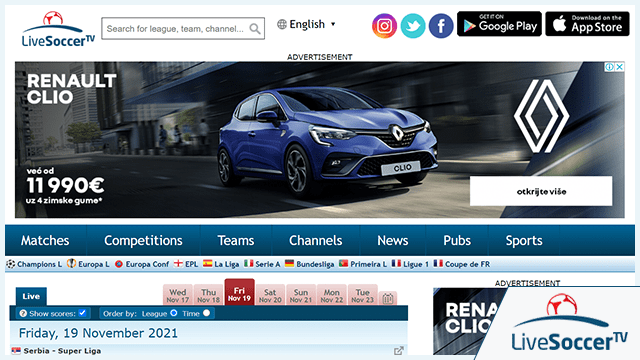Go to La Liga quick link
This screenshot has width=640, height=360.
click(x=221, y=264)
